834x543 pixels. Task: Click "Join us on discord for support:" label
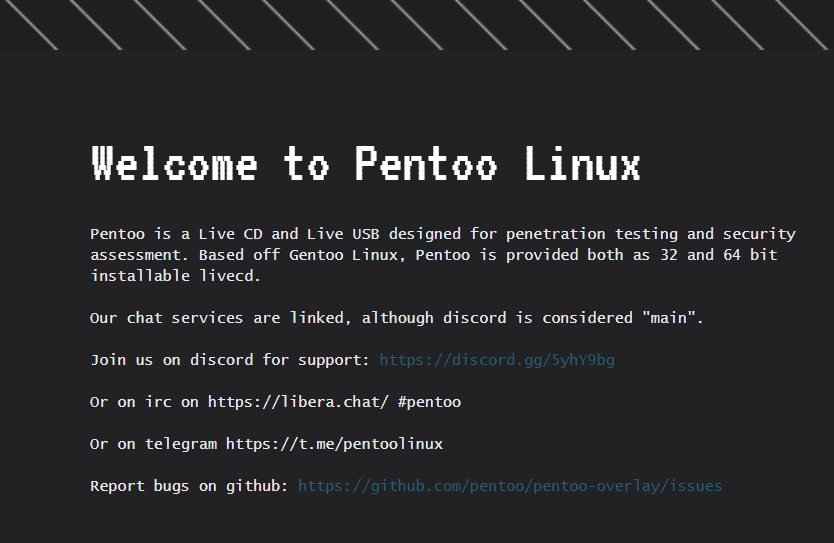[230, 360]
